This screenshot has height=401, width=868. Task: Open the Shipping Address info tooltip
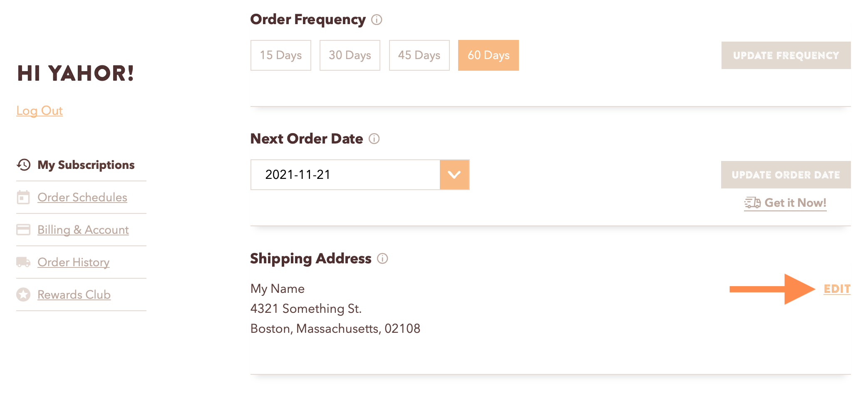click(383, 259)
